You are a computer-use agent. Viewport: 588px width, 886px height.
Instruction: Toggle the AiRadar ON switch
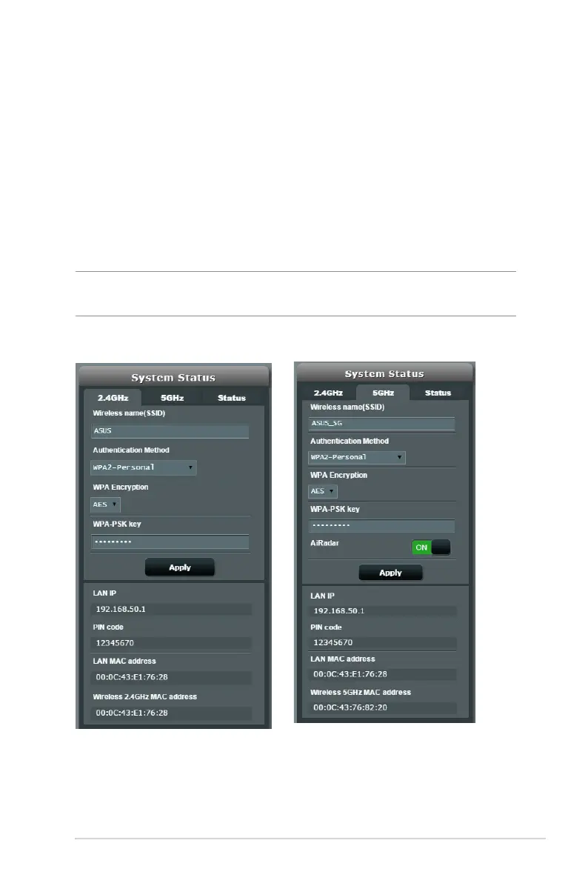(x=431, y=547)
